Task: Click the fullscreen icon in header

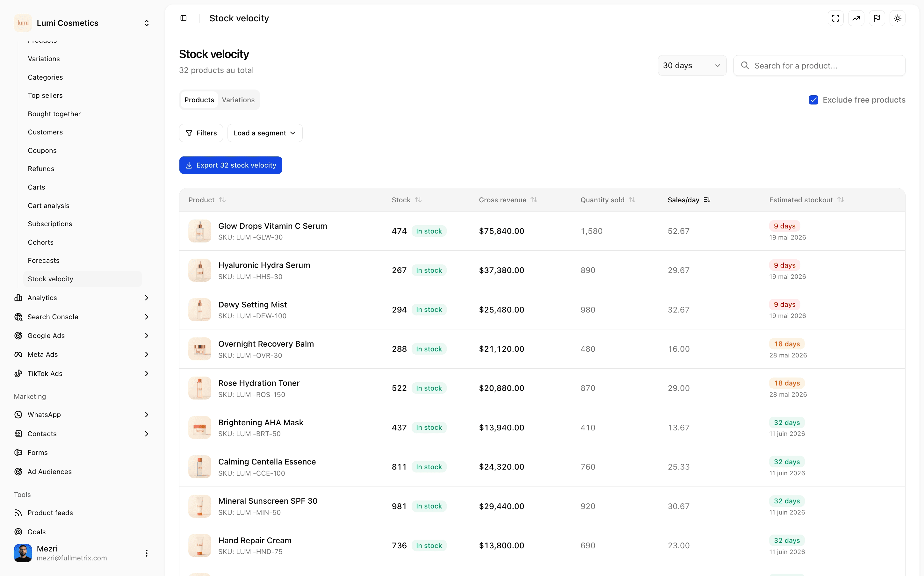Action: click(x=835, y=18)
